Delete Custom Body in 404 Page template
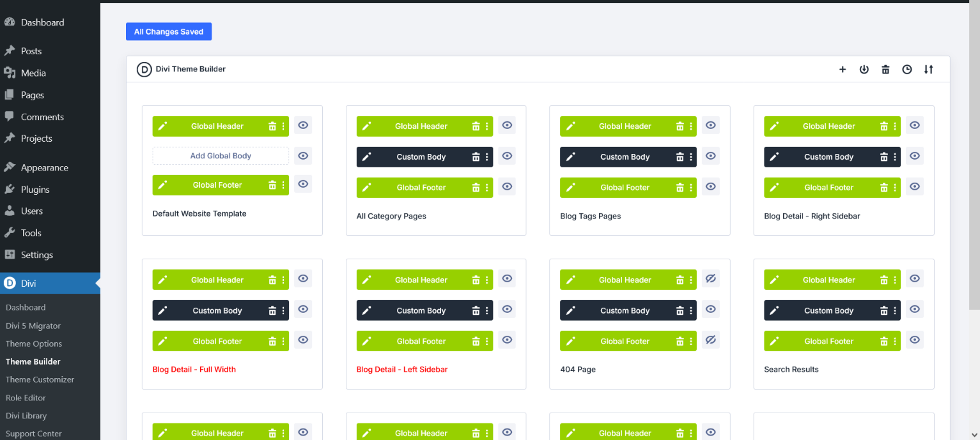 point(680,311)
